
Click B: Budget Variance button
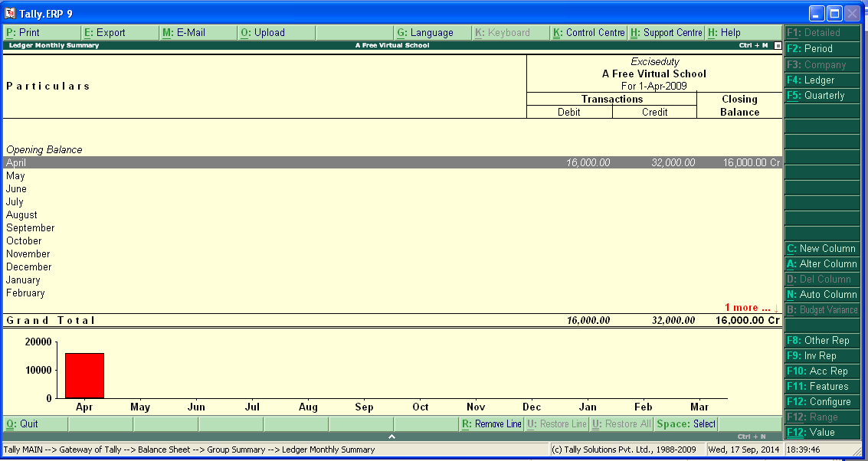[822, 310]
